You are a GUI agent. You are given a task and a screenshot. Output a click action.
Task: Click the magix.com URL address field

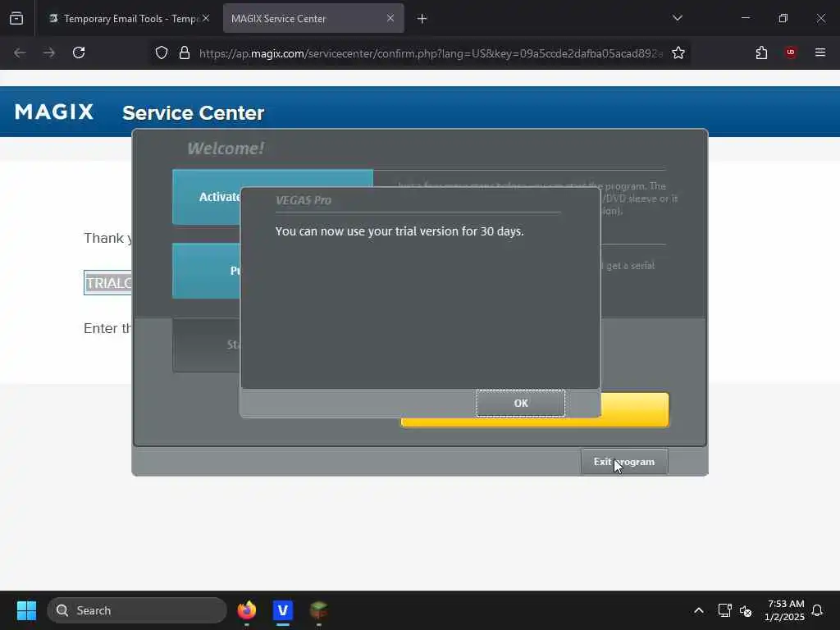coord(431,53)
